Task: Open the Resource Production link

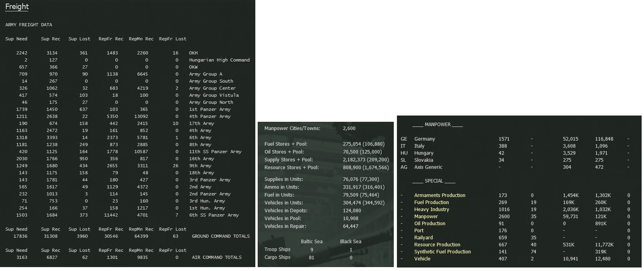Action: point(437,245)
